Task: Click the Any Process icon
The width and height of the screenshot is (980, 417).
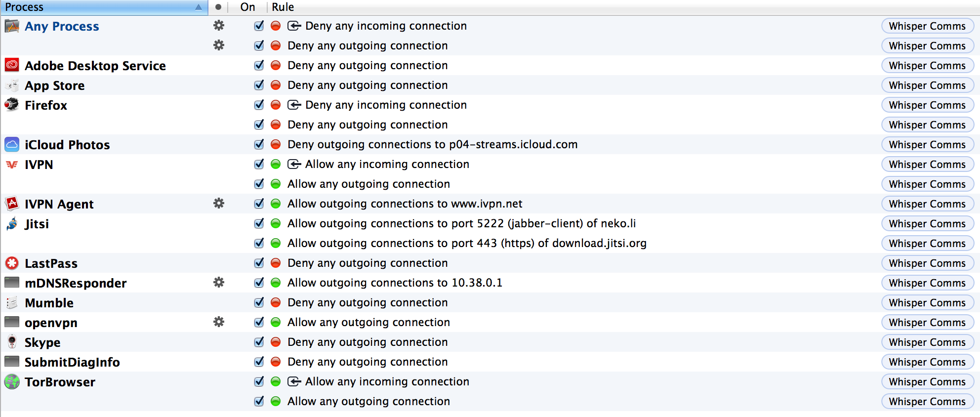Action: pyautogui.click(x=12, y=26)
